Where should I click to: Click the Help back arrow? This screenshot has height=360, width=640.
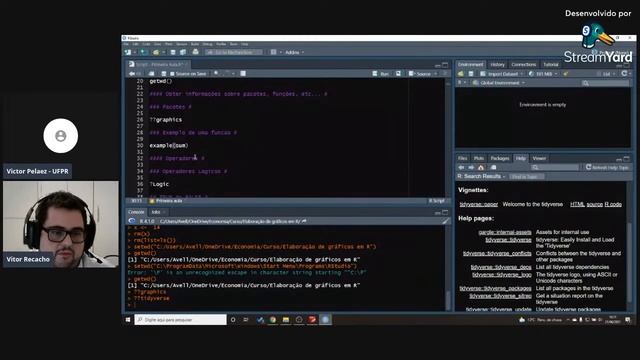(461, 168)
